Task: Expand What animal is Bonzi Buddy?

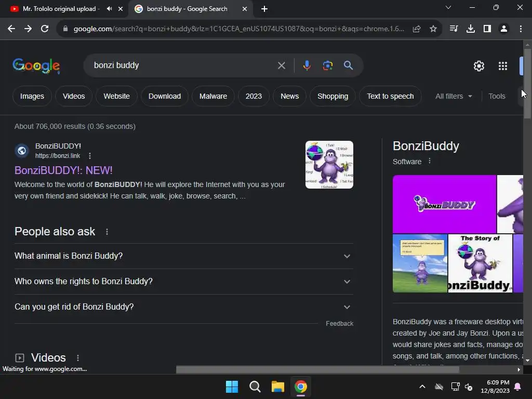Action: tap(183, 256)
